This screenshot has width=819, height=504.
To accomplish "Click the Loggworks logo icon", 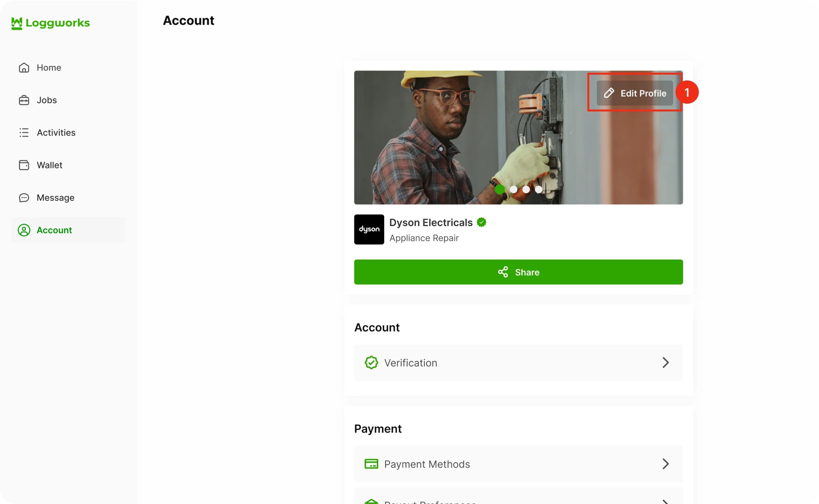I will click(x=17, y=23).
